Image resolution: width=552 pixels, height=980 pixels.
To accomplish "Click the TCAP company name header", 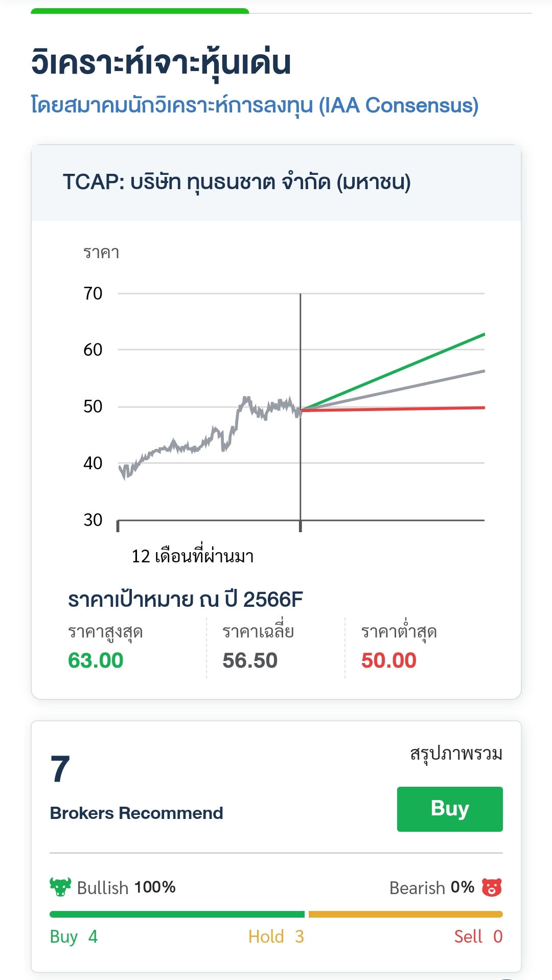I will pyautogui.click(x=237, y=182).
